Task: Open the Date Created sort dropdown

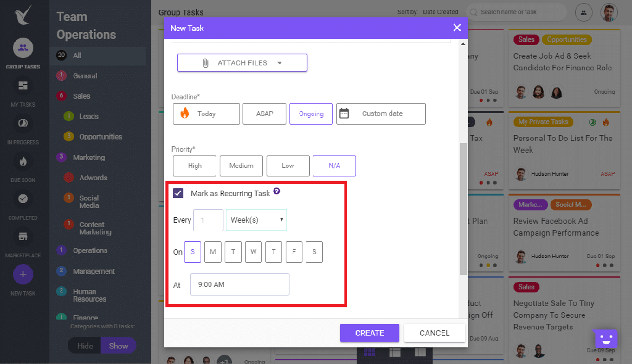Action: coord(440,12)
